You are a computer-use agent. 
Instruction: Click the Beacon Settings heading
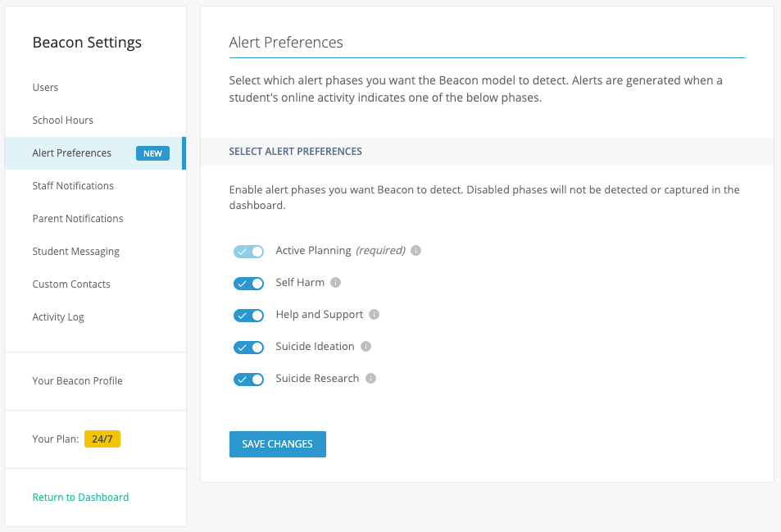87,43
